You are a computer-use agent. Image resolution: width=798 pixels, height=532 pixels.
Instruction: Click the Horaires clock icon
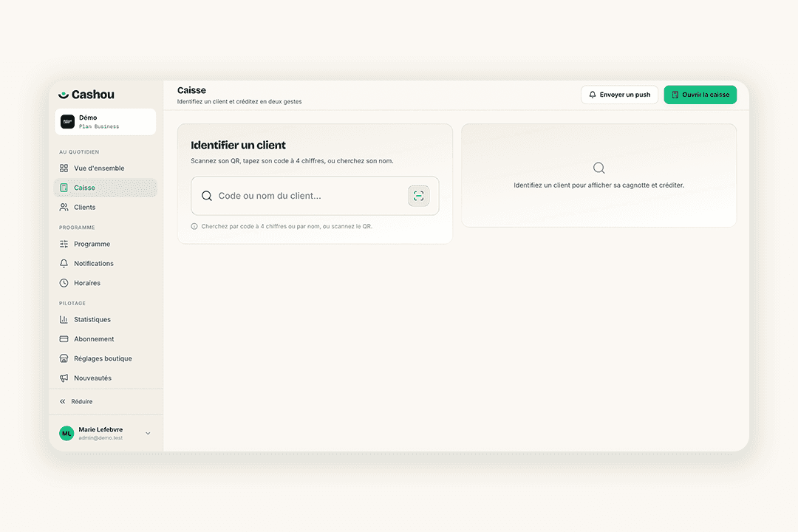[64, 283]
